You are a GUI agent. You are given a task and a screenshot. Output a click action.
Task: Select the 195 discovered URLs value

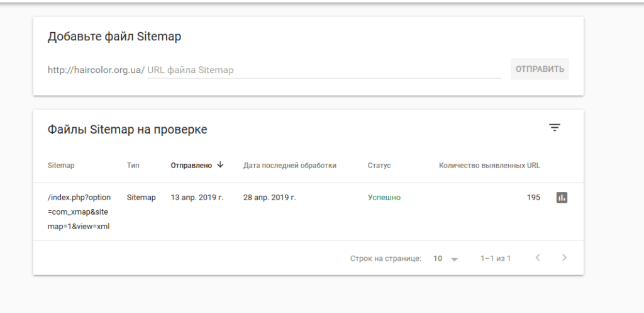[x=533, y=197]
